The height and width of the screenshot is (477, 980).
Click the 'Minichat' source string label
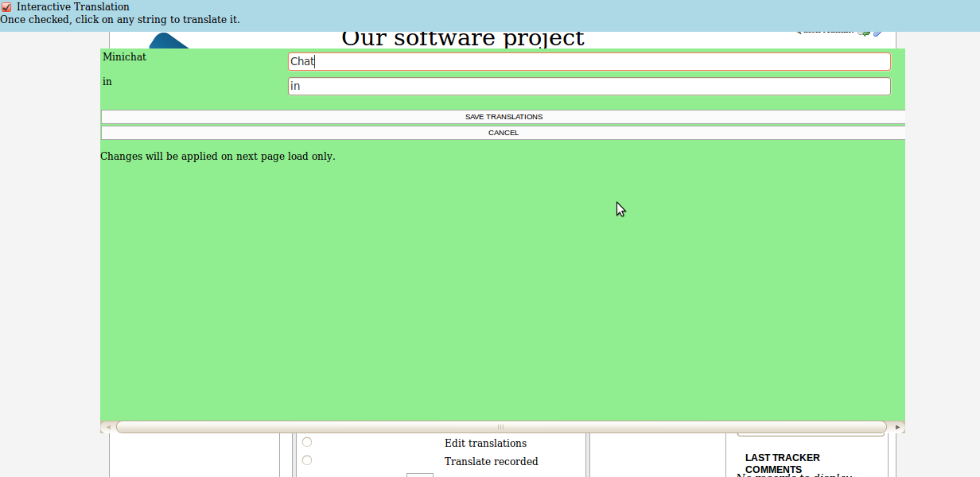coord(124,57)
